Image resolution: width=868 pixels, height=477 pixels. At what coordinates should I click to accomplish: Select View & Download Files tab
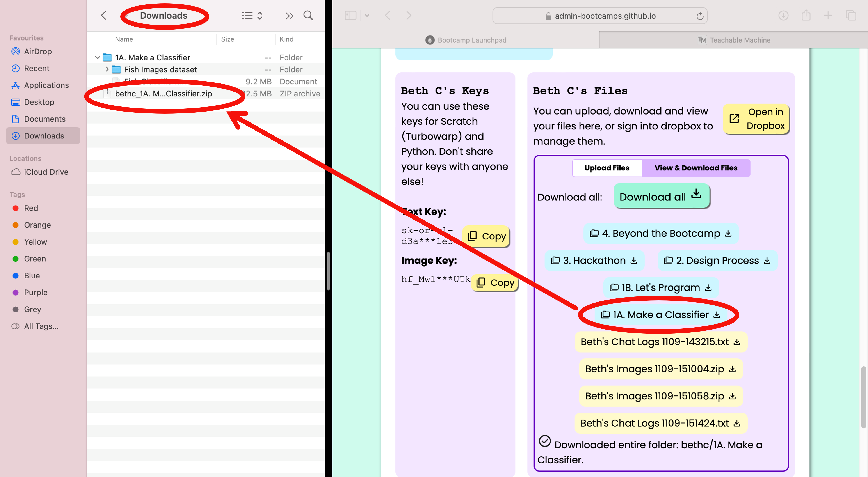[x=696, y=168]
